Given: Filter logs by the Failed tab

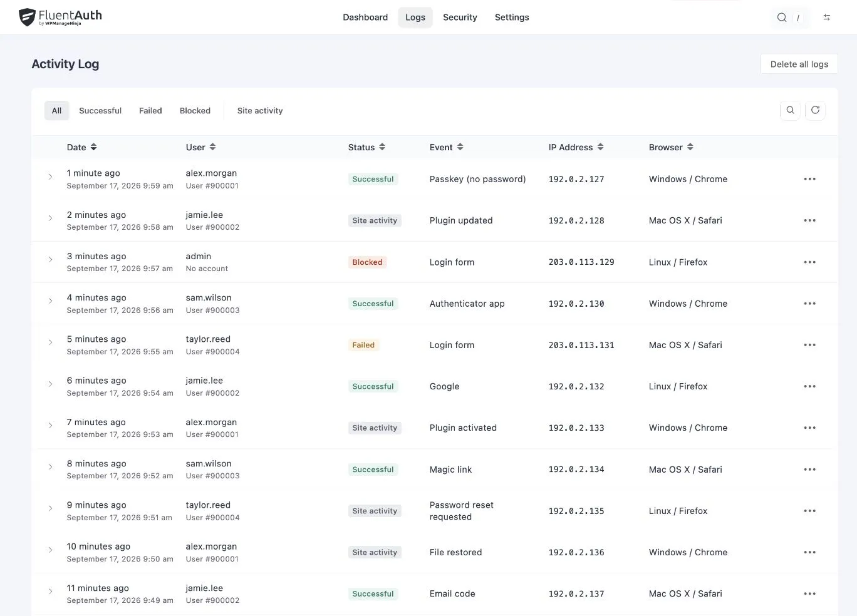Looking at the screenshot, I should (x=150, y=111).
